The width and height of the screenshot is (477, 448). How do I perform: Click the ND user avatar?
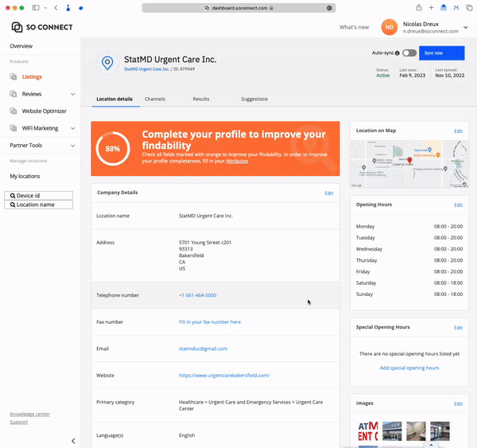click(389, 27)
